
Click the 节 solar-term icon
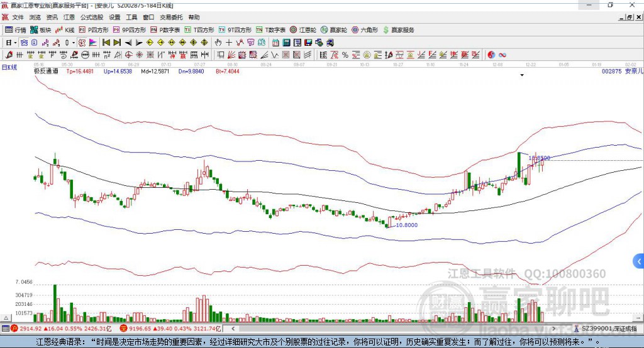(x=250, y=43)
